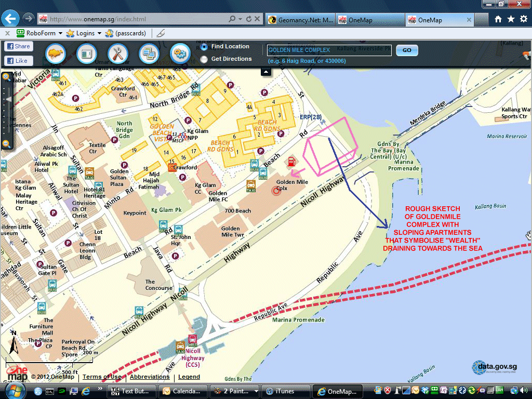Open the RoboForm dropdown menu
Screen dimensions: 532x399
point(60,33)
